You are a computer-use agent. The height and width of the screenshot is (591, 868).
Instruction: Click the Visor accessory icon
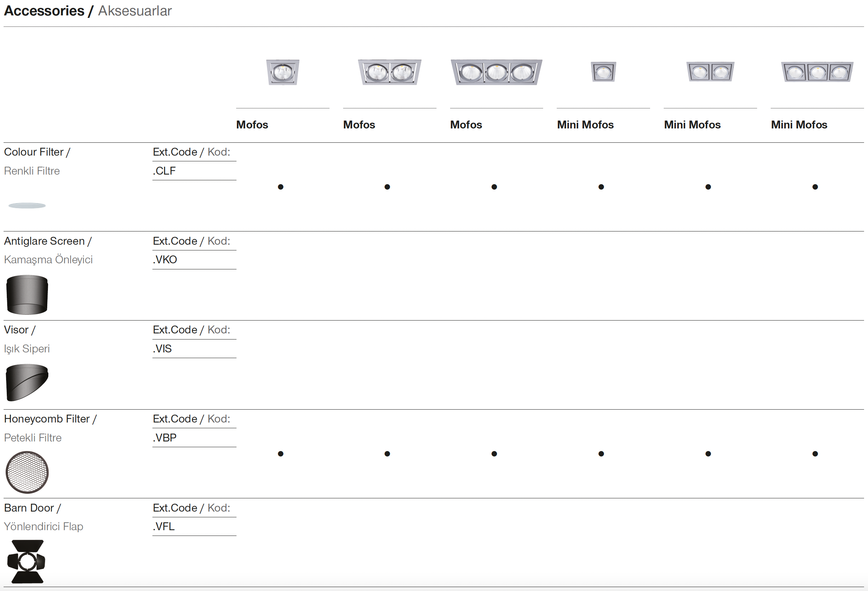coord(27,383)
